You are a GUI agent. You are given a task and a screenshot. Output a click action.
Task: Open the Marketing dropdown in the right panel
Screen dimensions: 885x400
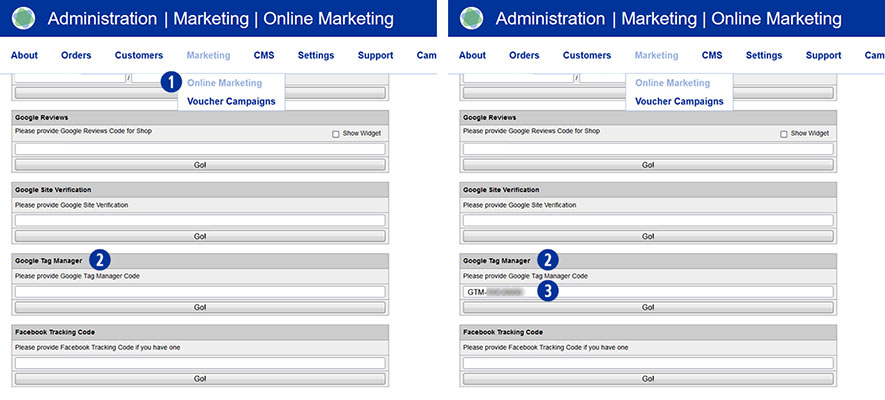(x=656, y=56)
